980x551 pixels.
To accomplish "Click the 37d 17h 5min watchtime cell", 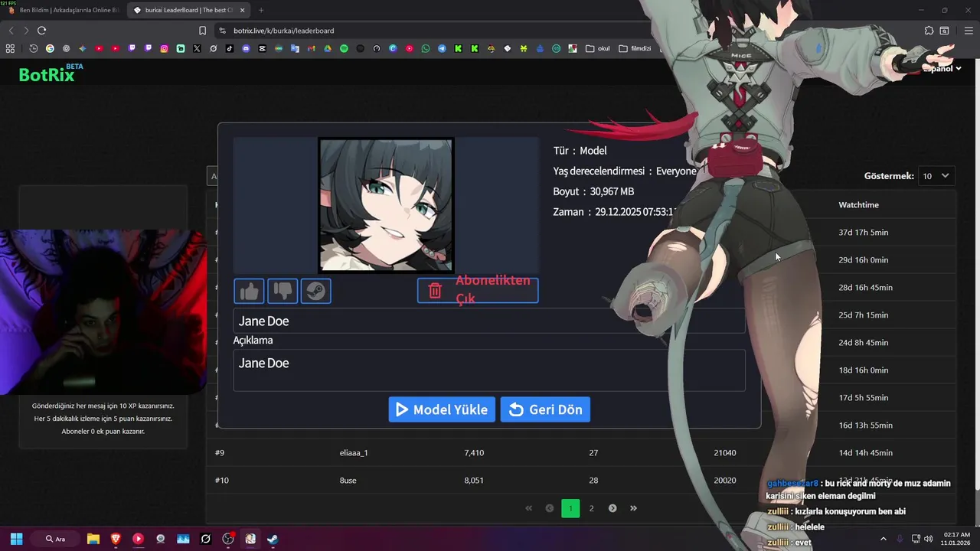I will (864, 233).
